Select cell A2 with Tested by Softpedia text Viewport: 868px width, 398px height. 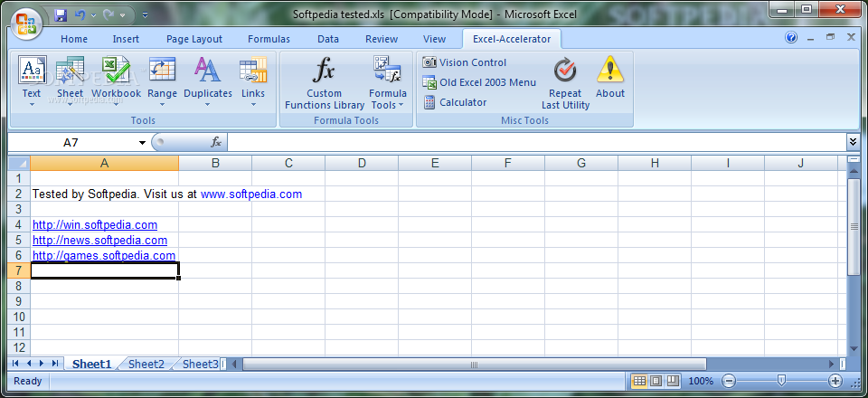pyautogui.click(x=104, y=194)
